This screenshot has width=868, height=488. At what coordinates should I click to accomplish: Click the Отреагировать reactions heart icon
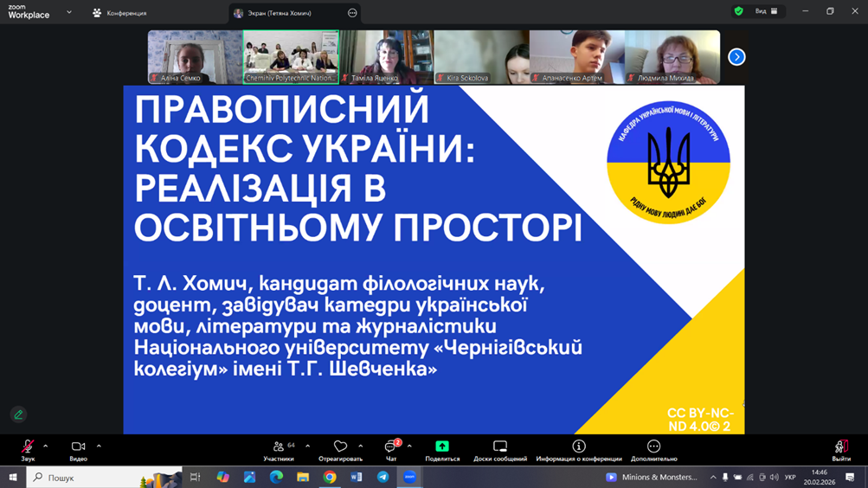(x=340, y=448)
